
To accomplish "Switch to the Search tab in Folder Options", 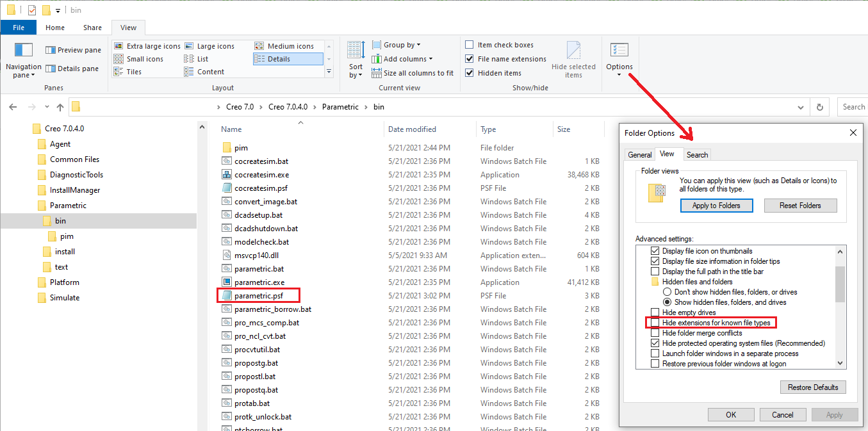I will pos(696,154).
